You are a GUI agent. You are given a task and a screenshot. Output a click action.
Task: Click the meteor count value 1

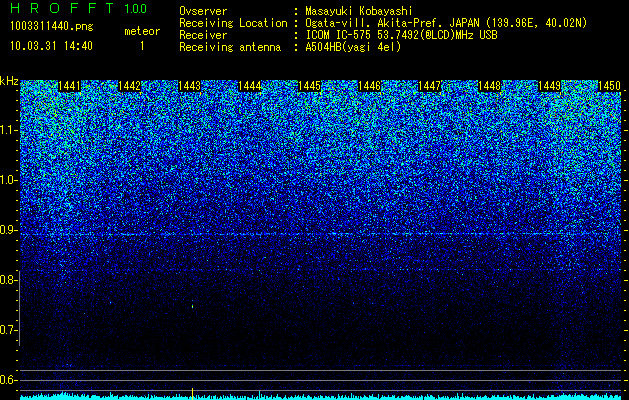click(x=142, y=46)
